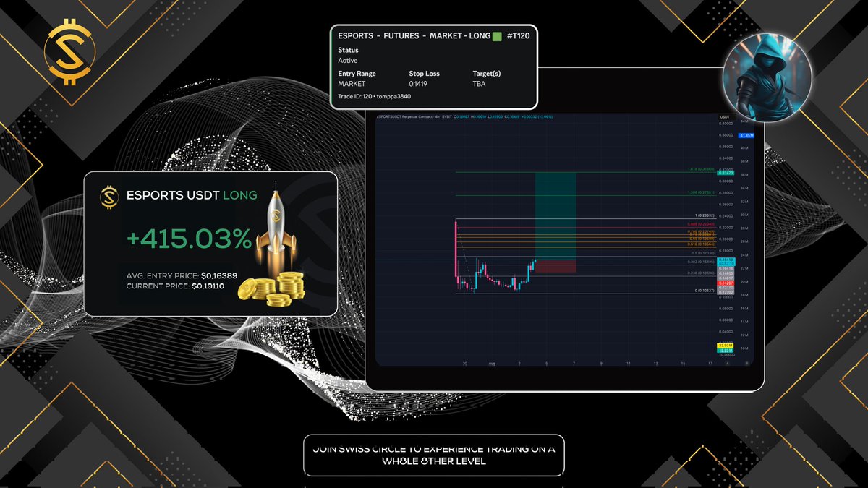Click the yellow 23.93M volume label

click(725, 345)
